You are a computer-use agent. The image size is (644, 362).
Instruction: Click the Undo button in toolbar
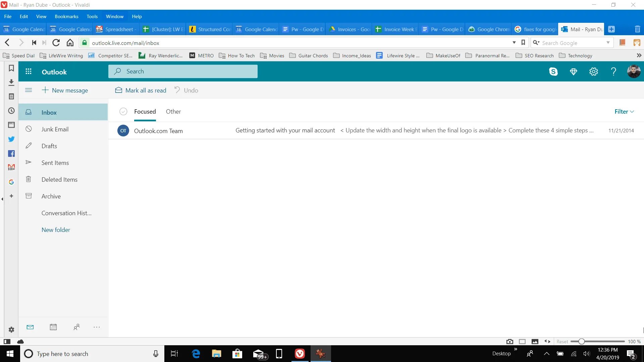point(186,90)
